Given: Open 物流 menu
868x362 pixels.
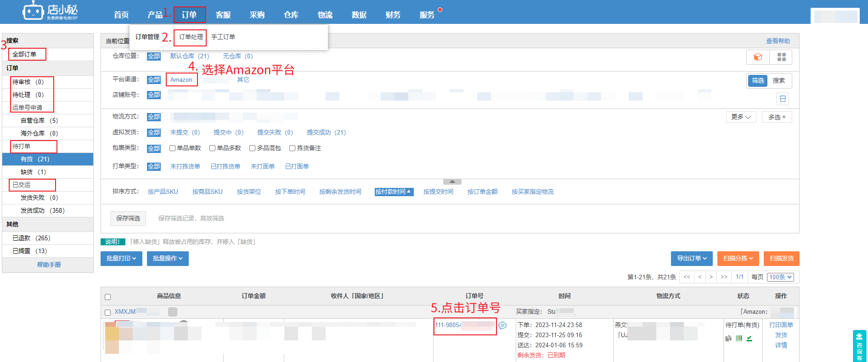Looking at the screenshot, I should (x=325, y=15).
